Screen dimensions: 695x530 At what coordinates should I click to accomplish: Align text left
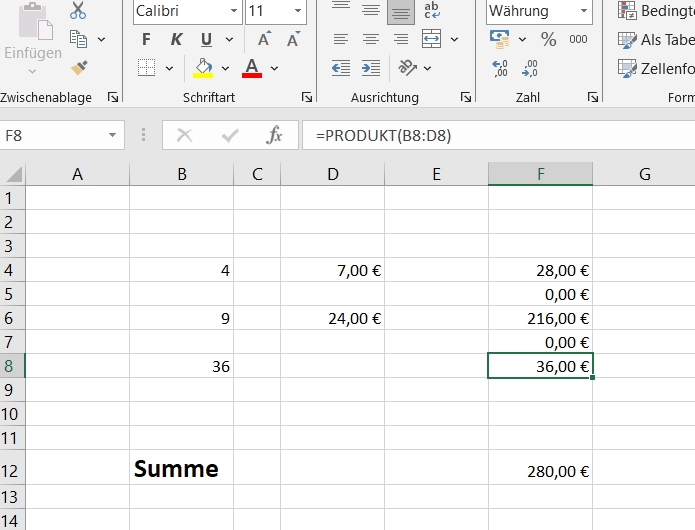pyautogui.click(x=341, y=39)
